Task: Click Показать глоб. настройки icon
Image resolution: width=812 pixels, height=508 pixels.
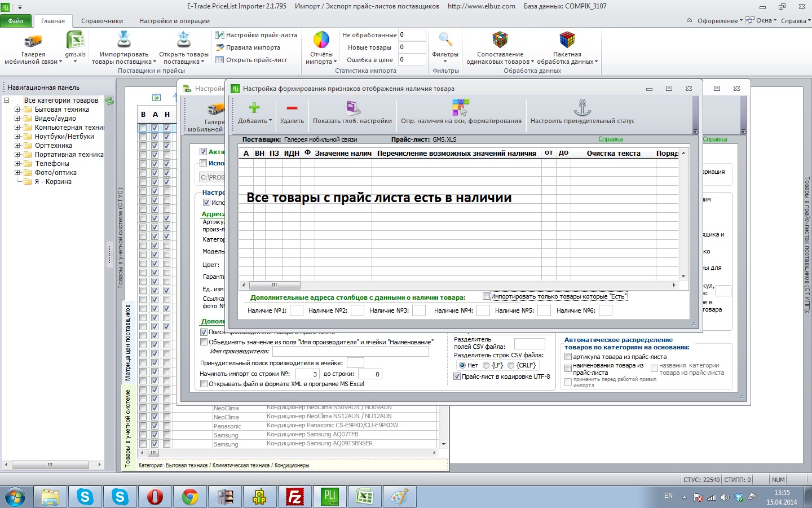Action: click(x=352, y=107)
